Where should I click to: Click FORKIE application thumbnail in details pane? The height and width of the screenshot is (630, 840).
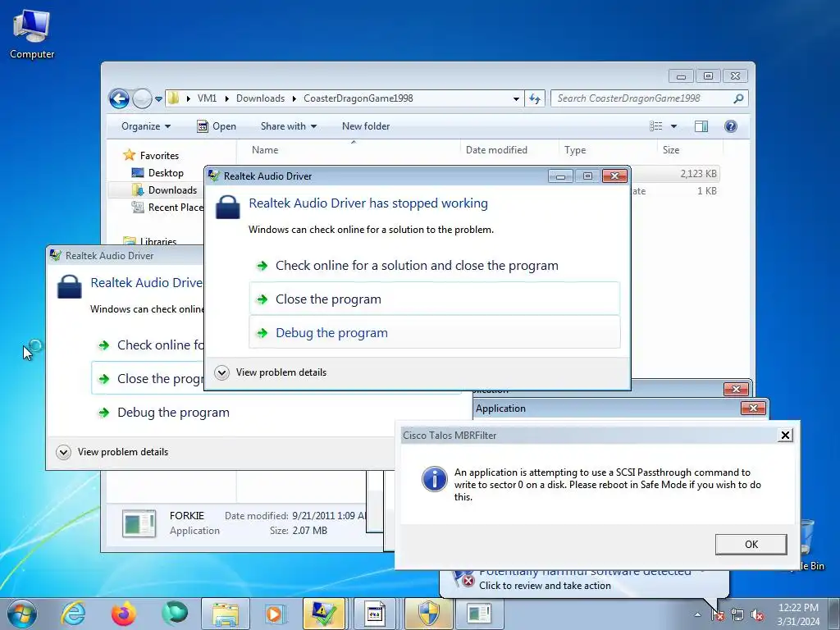pos(139,523)
